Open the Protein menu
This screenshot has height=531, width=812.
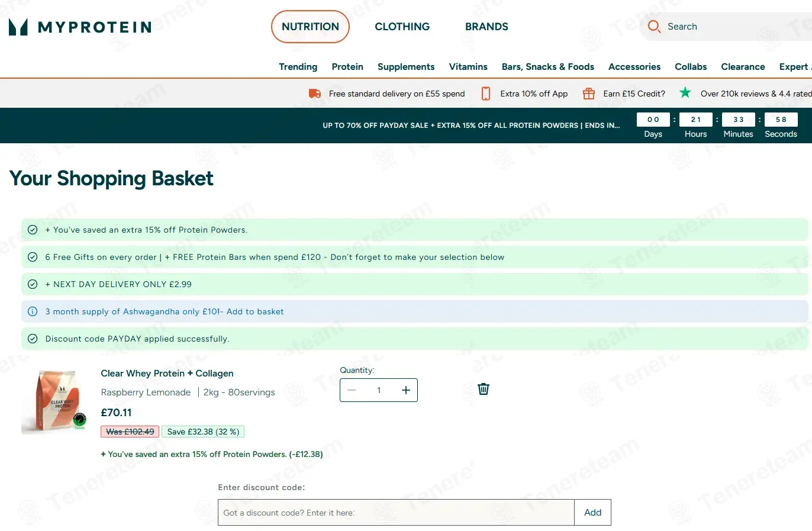(347, 67)
